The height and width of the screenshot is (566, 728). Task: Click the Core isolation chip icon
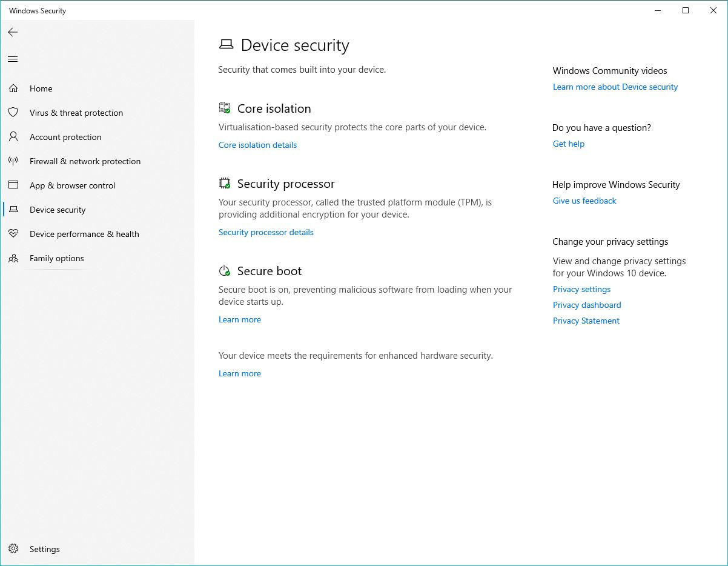(225, 108)
